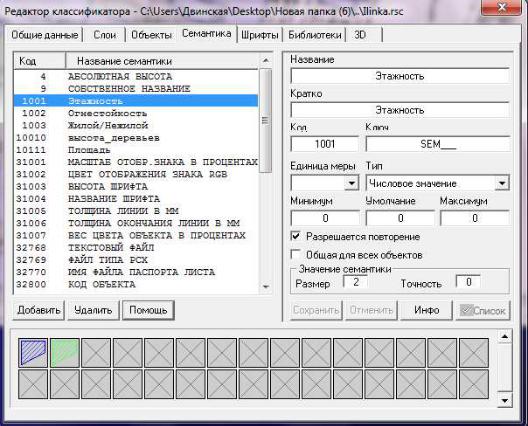Click the semantics list scrollbar thumb

[x=266, y=121]
